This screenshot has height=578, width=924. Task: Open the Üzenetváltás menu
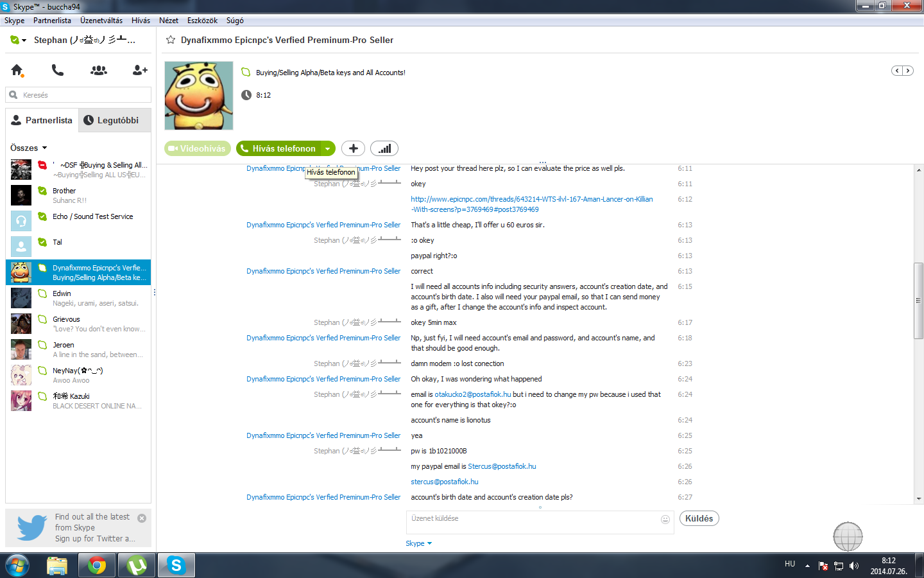(x=101, y=21)
